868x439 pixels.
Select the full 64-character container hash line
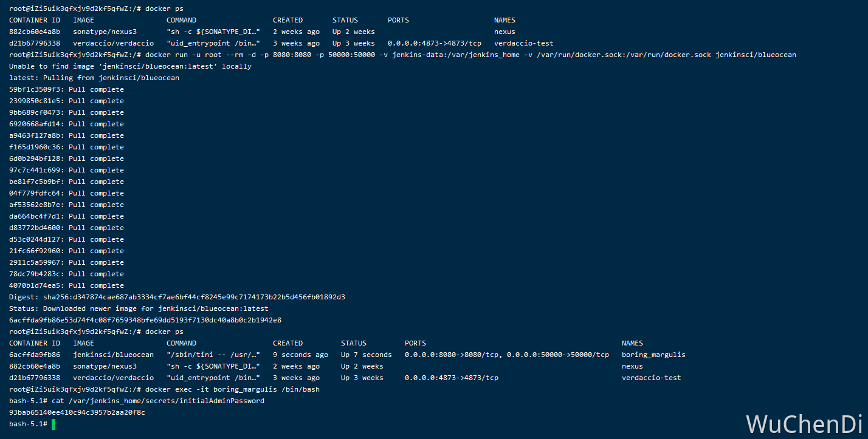click(x=145, y=320)
